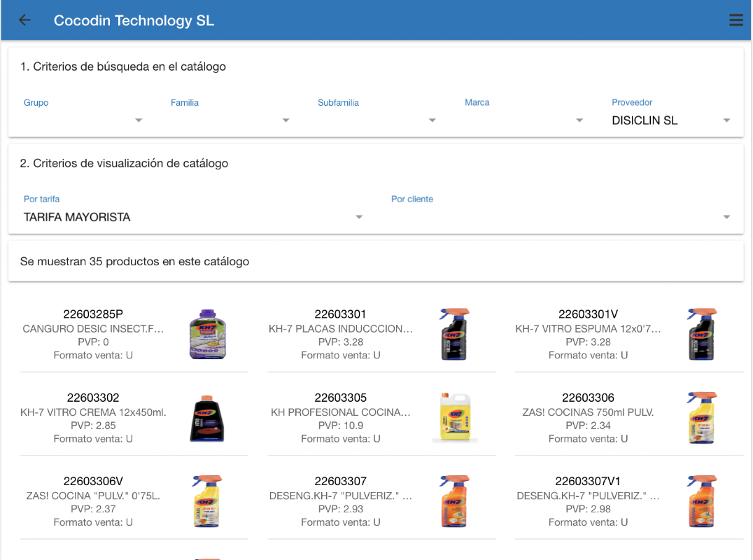Click the 'PVP: 2.37' price text
Viewport: 753px width, 560px height.
click(x=93, y=509)
